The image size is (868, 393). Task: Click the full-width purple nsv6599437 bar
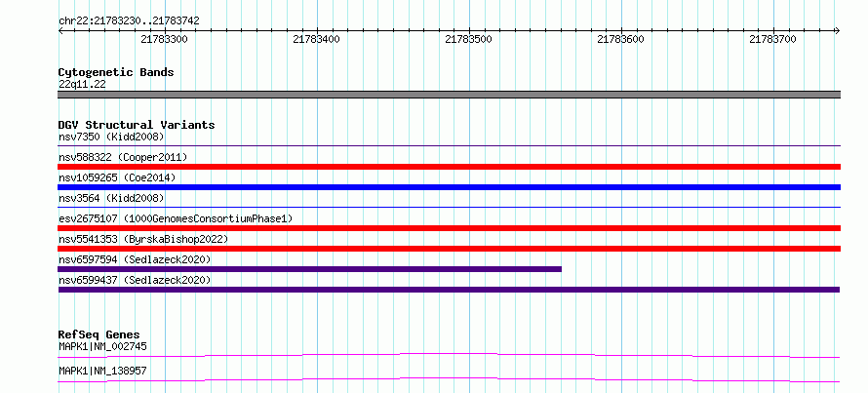click(449, 290)
